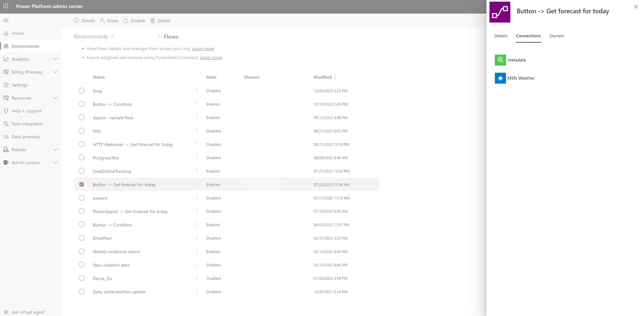
Task: Open the MSN Weather connection icon
Action: [500, 78]
